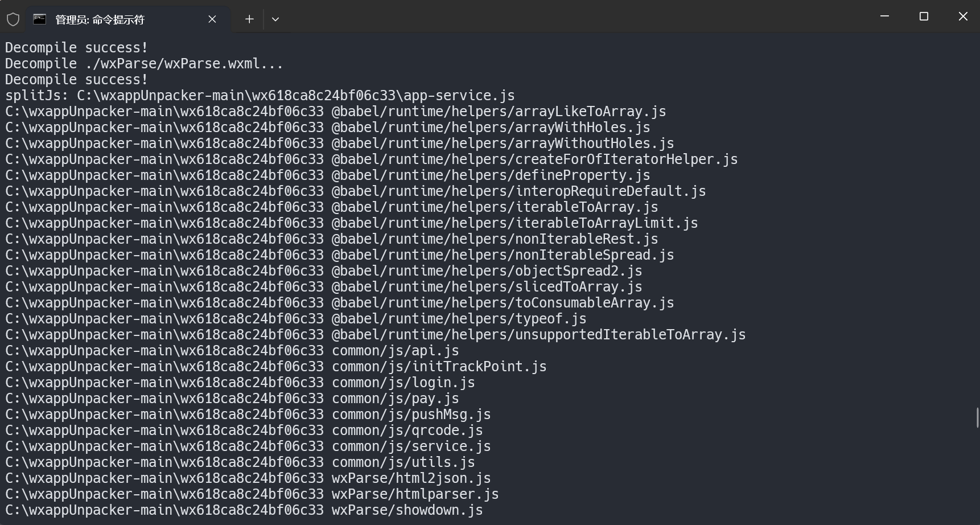980x525 pixels.
Task: Click the vertical scrollbar thumb
Action: tap(977, 417)
